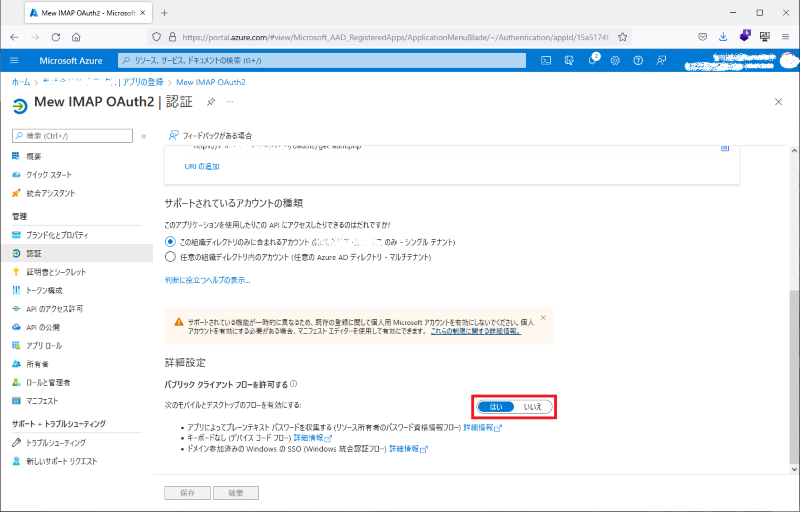Open the directories and subscriptions filter icon
800x512 pixels.
click(569, 60)
